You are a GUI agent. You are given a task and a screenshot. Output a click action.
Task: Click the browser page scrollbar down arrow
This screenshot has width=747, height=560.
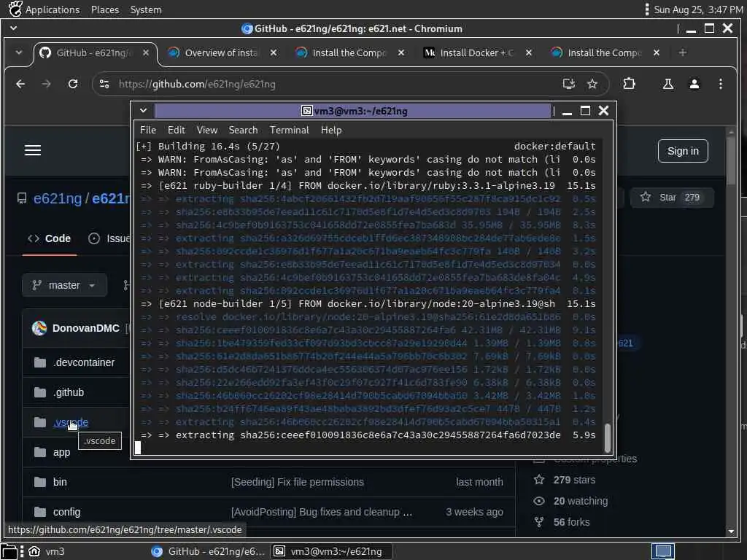click(731, 532)
